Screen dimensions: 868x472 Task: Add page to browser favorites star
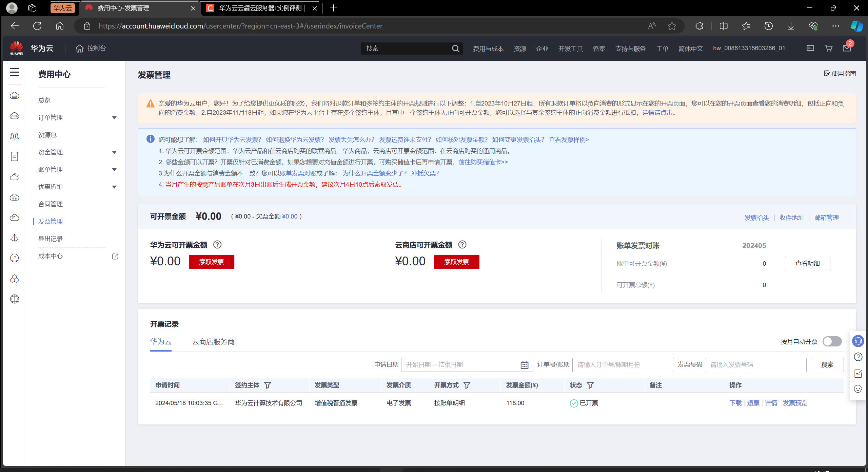(672, 26)
